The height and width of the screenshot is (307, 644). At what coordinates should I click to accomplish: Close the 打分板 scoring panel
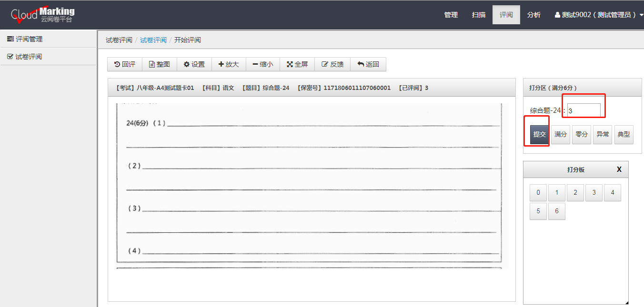pos(619,169)
